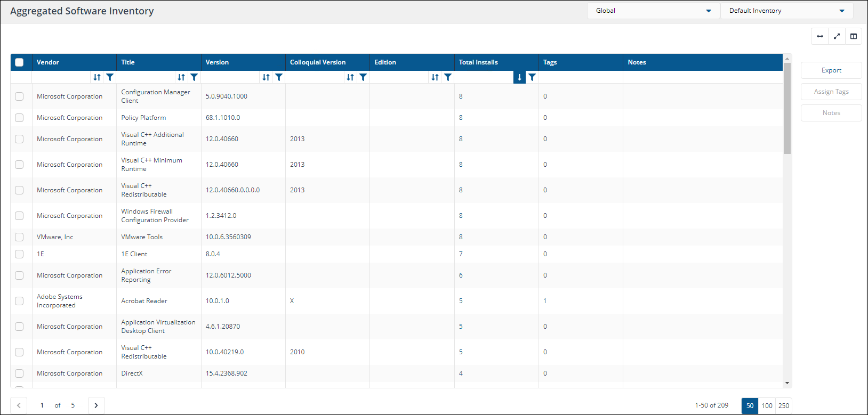This screenshot has height=415, width=868.
Task: Toggle Total Installs descending sort arrow
Action: point(519,77)
